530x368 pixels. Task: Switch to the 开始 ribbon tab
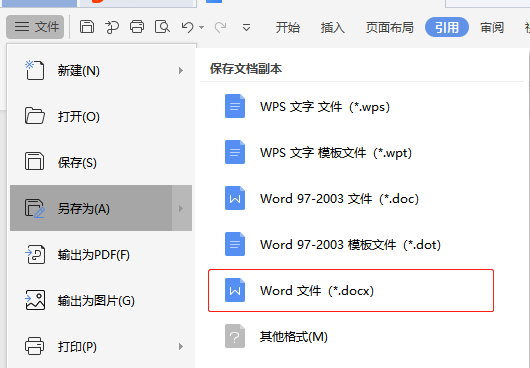tap(288, 27)
